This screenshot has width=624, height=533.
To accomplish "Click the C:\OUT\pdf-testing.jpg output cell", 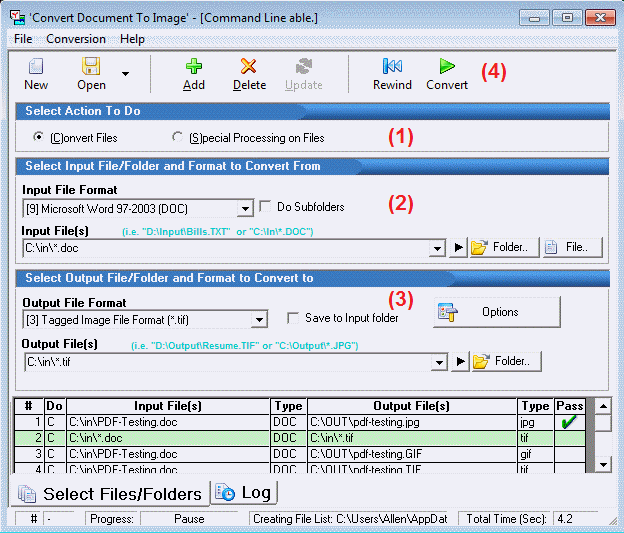I will tap(412, 422).
